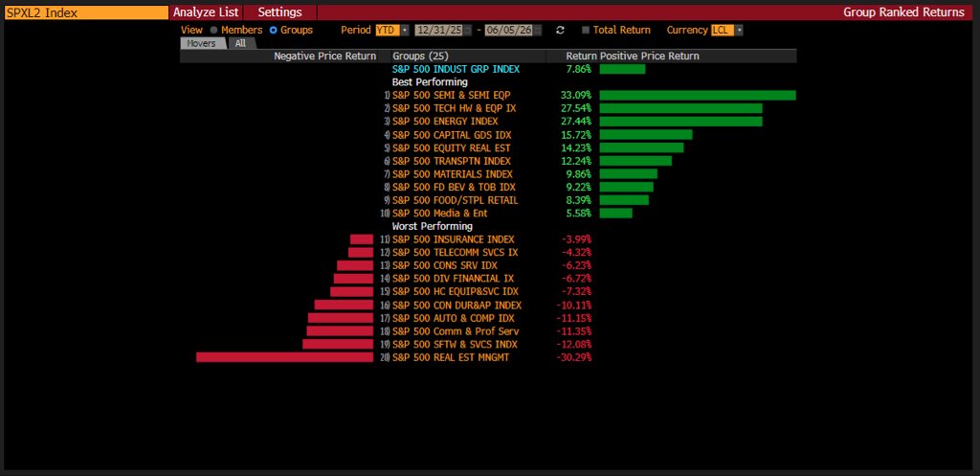Open the Analyze List menu
This screenshot has height=476, width=980.
tap(206, 12)
